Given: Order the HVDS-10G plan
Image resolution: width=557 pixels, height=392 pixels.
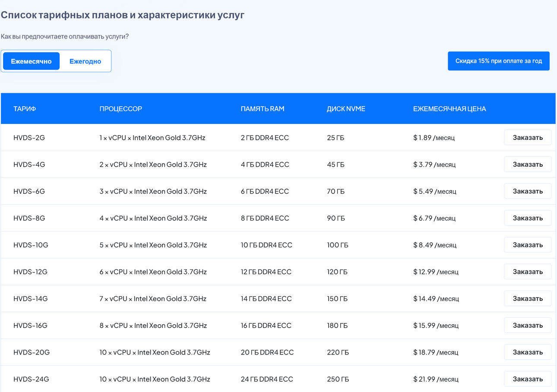Looking at the screenshot, I should tap(528, 245).
